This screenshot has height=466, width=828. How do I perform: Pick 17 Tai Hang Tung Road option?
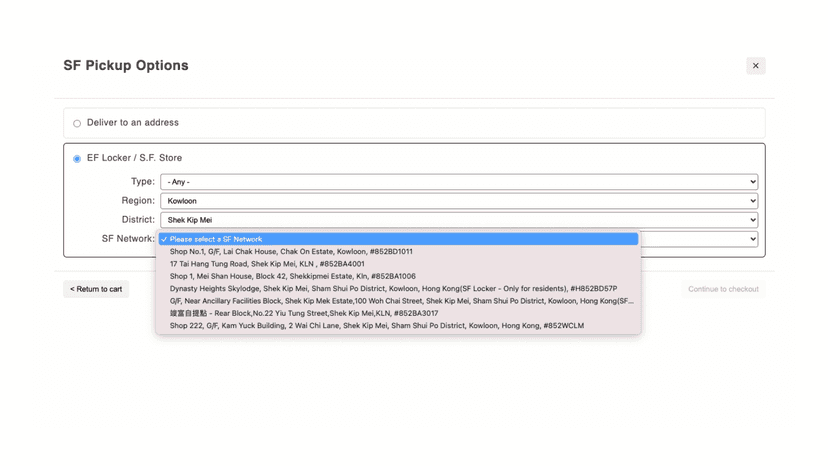[398, 264]
